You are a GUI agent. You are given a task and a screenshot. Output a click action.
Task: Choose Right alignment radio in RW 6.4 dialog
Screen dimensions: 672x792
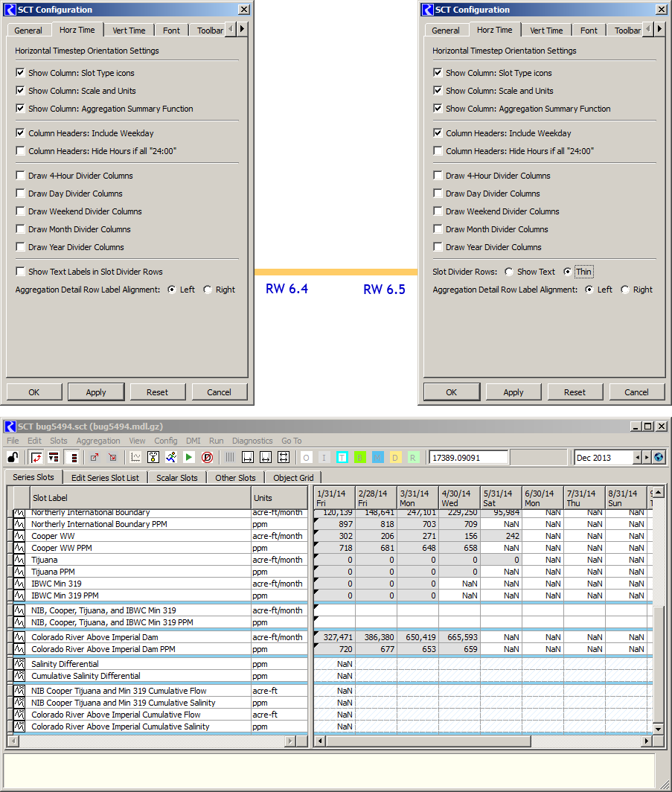(208, 290)
